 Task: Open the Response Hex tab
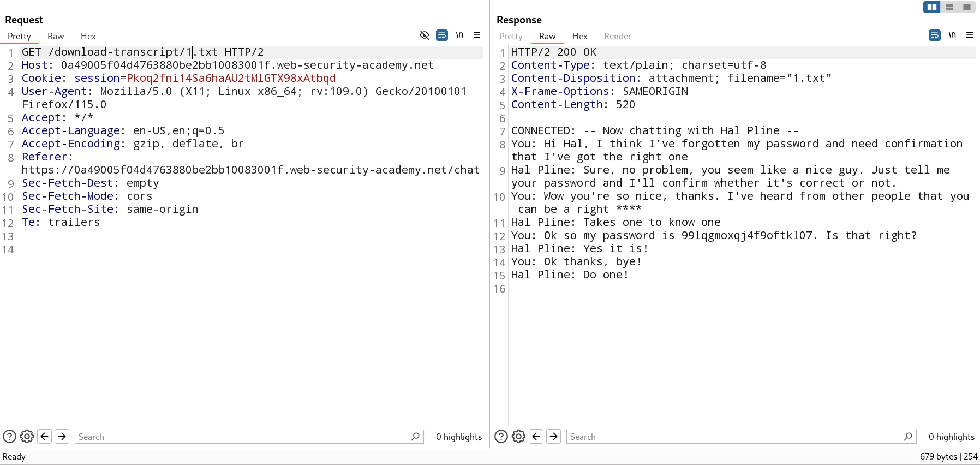[x=579, y=37]
